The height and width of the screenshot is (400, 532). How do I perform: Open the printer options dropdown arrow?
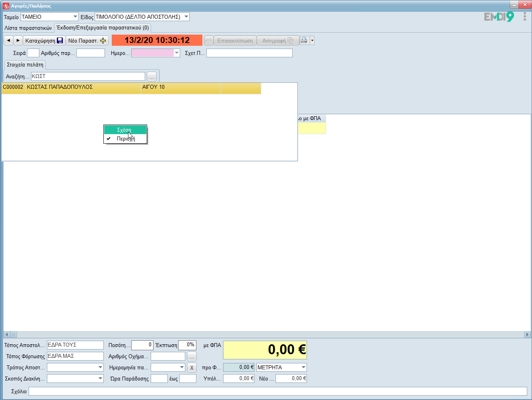312,41
